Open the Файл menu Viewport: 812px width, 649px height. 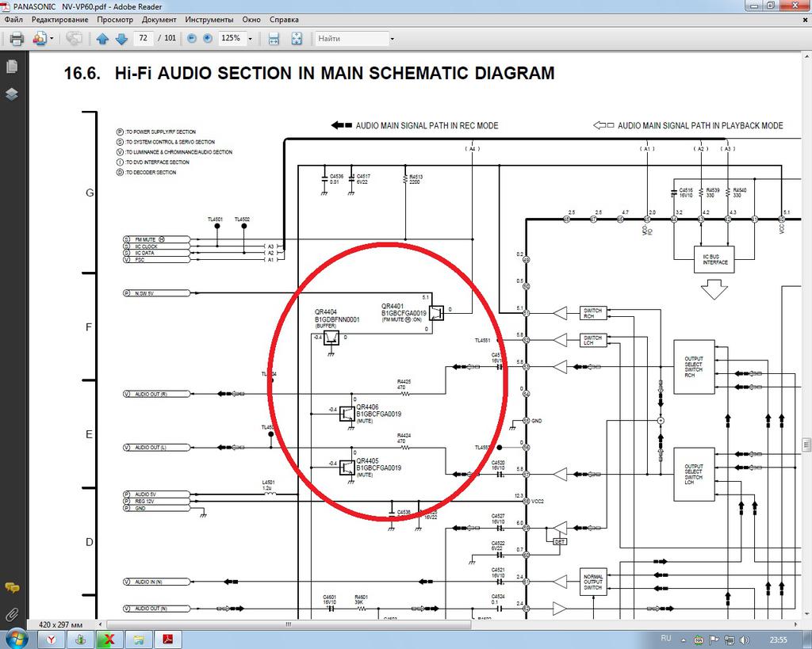13,20
